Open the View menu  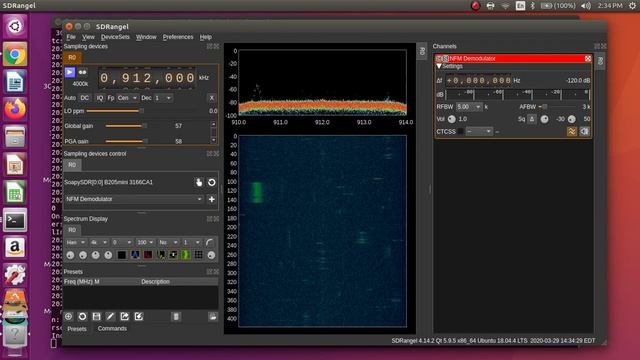[x=88, y=37]
